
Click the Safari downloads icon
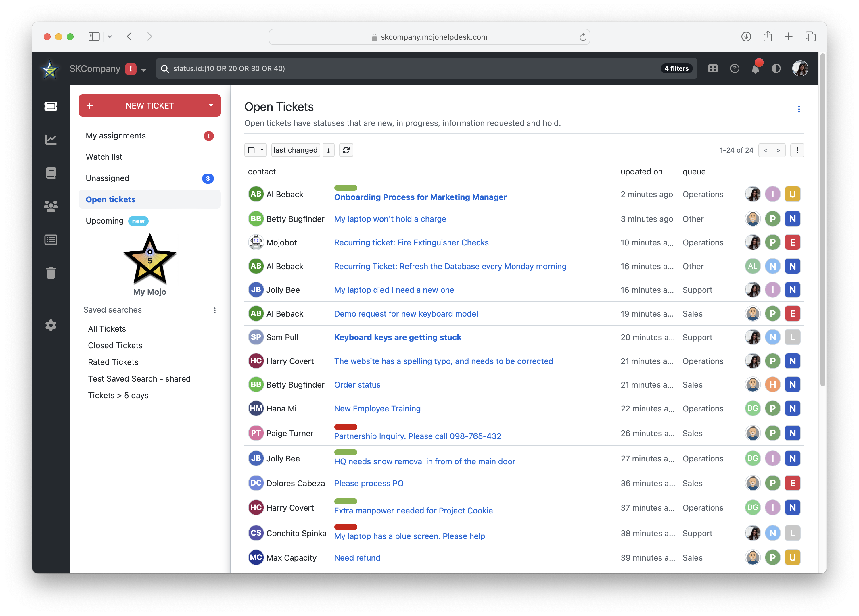pyautogui.click(x=746, y=37)
